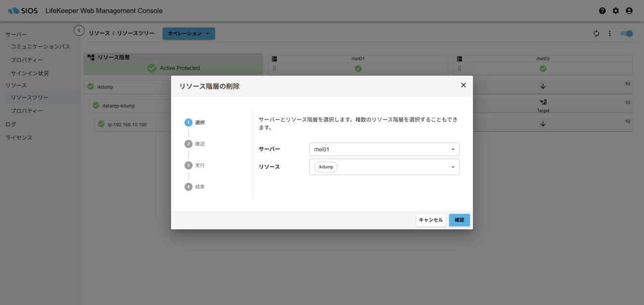This screenshot has width=644, height=305.
Task: Open the user account icon menu
Action: (629, 11)
